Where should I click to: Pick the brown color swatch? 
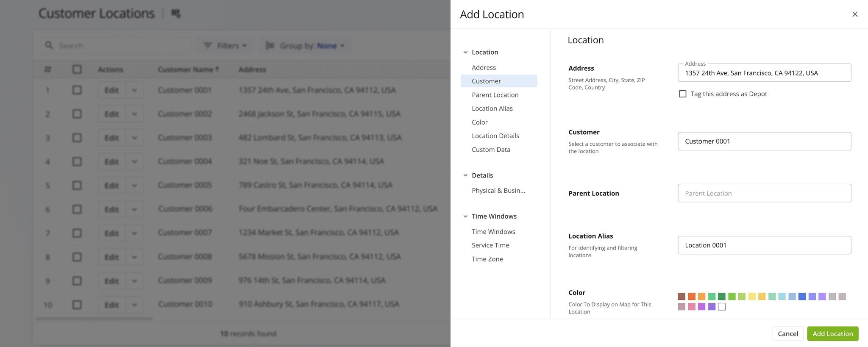682,297
